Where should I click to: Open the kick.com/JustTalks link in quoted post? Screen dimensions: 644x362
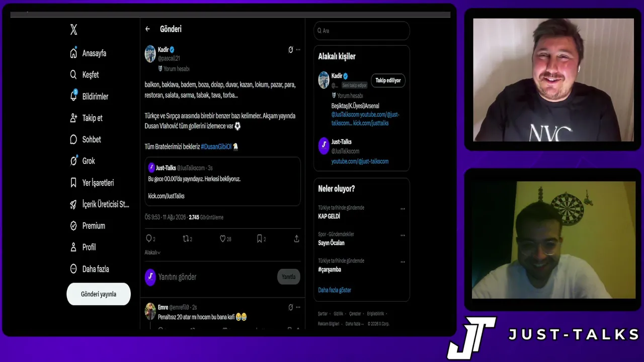166,196
